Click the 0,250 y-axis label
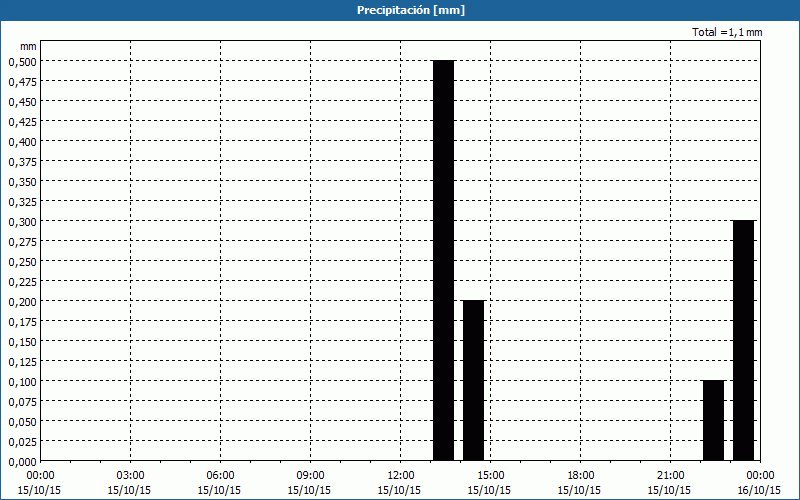Viewport: 800px width, 500px height. (22, 262)
